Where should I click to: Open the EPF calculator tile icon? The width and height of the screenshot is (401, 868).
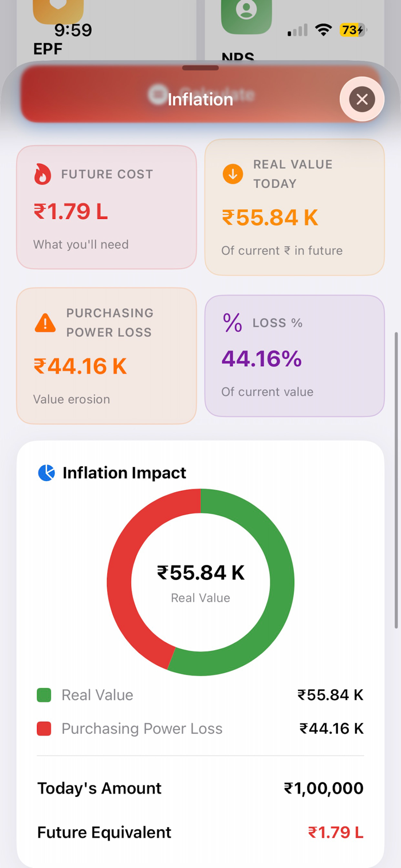(x=58, y=10)
